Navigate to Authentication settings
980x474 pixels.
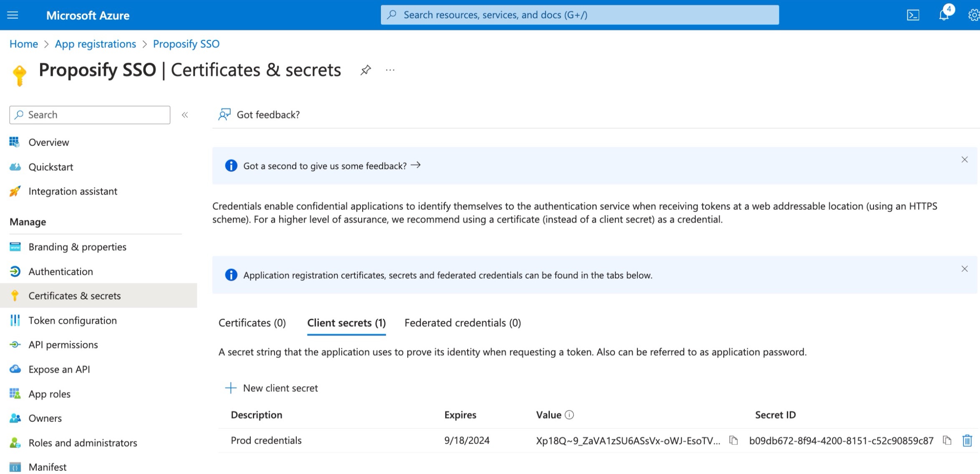pos(61,271)
